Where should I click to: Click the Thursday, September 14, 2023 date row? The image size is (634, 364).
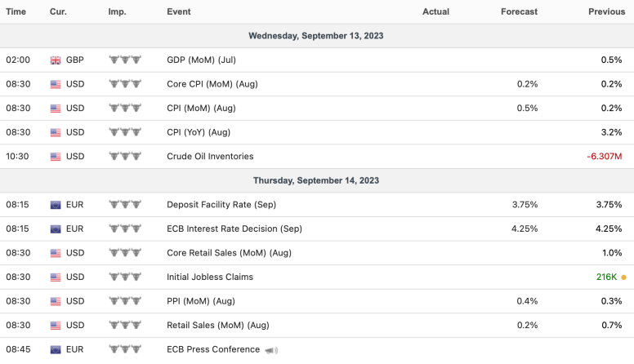coord(316,180)
